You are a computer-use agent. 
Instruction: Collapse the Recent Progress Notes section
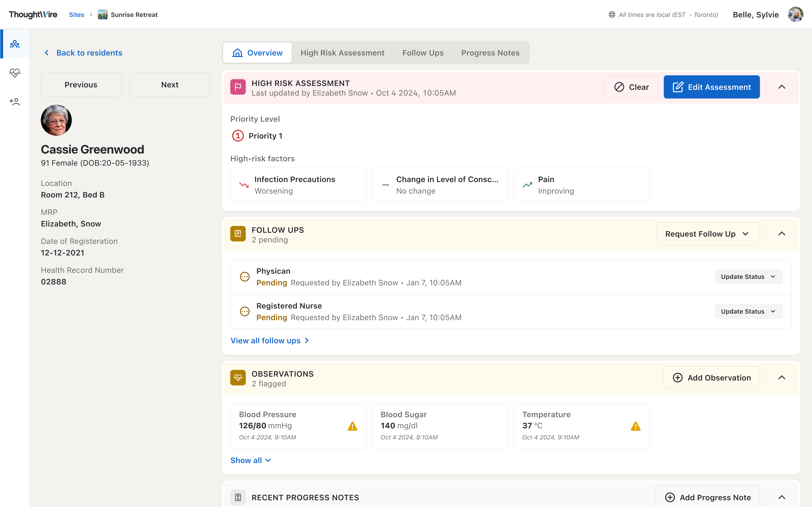[x=782, y=497]
